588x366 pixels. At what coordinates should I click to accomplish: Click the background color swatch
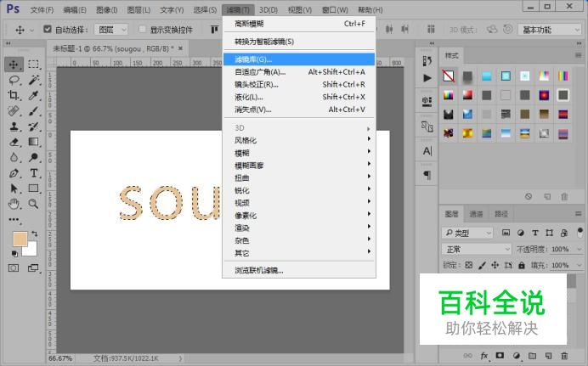[31, 251]
